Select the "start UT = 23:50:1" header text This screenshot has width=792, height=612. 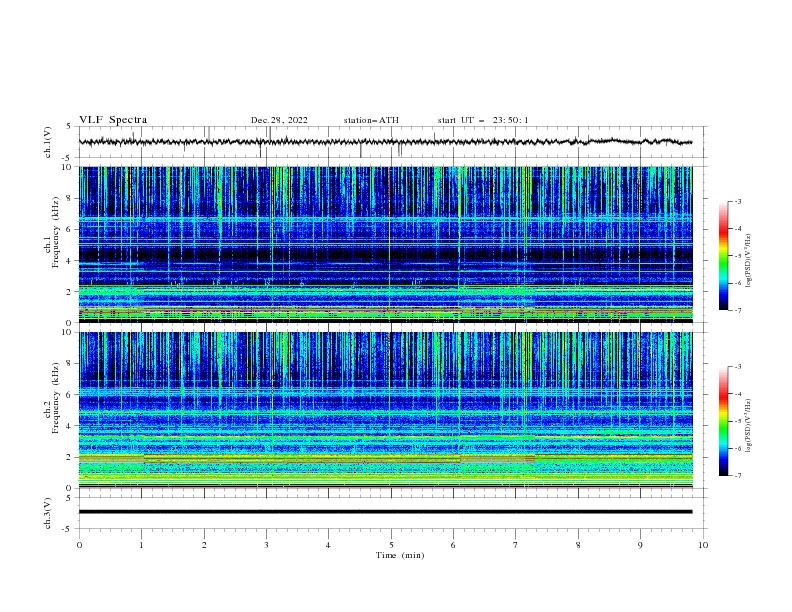483,120
